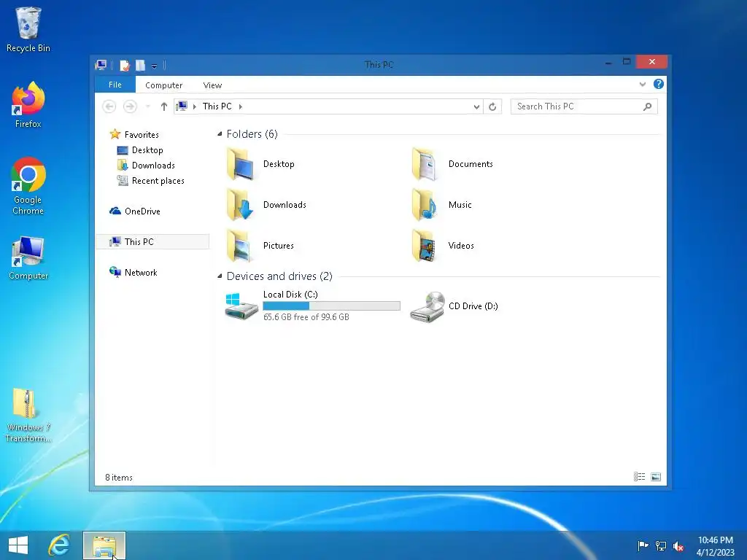Go up one level with Up arrow
This screenshot has width=747, height=560.
164,106
